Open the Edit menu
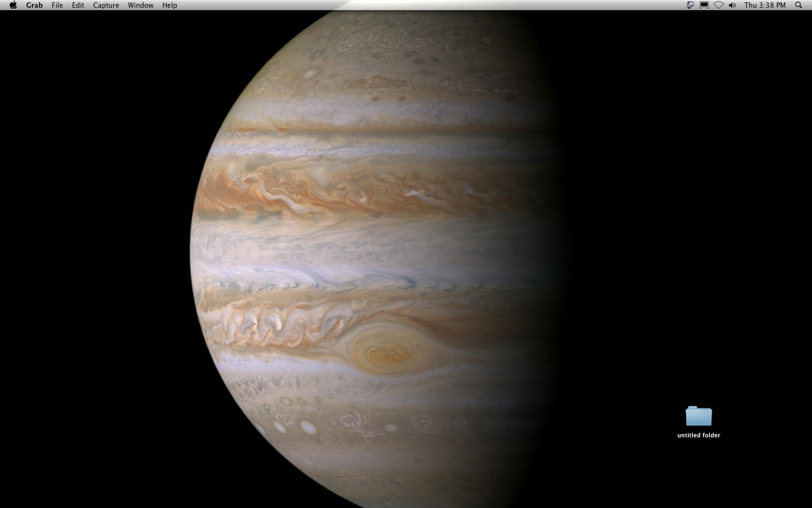Screen dimensions: 812x508 78,5
